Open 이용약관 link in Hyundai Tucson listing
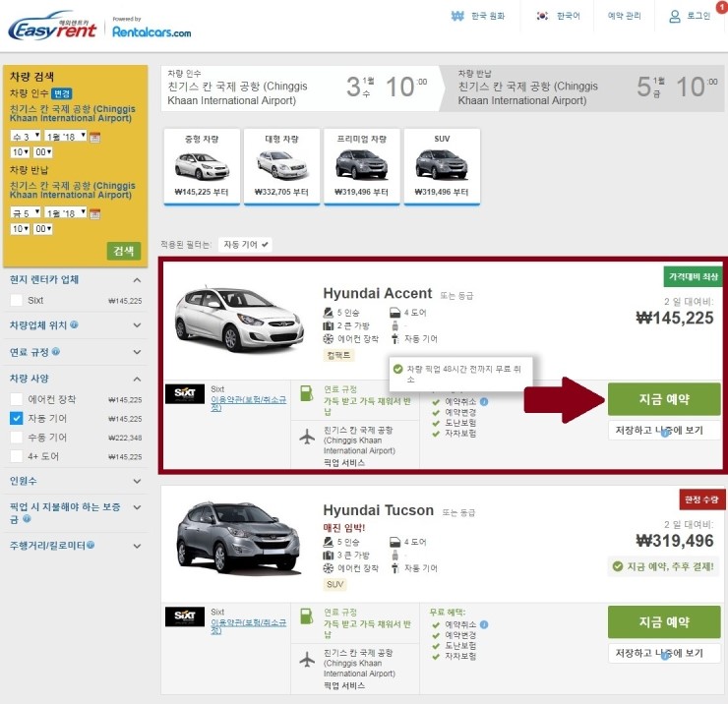This screenshot has height=704, width=728. (248, 626)
